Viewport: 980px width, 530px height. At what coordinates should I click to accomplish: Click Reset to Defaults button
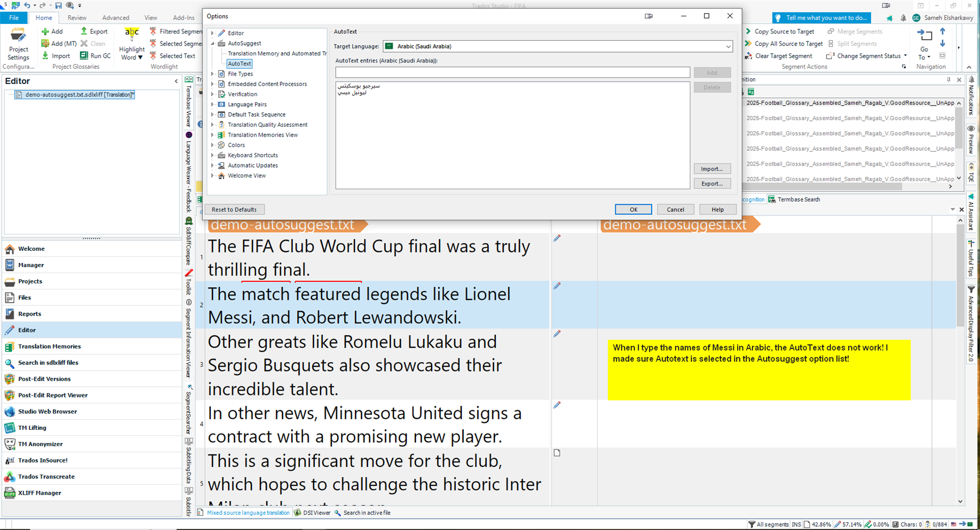(x=234, y=209)
